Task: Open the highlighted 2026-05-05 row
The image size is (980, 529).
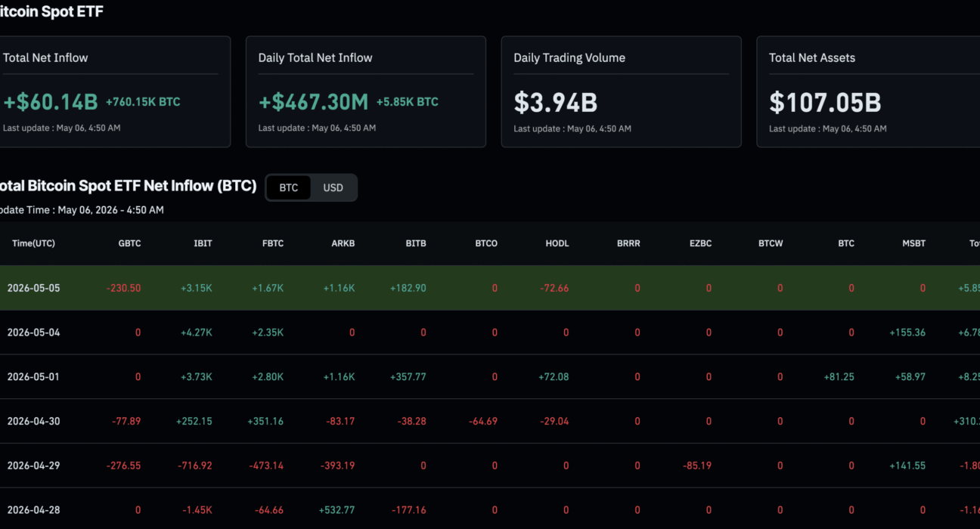Action: [490, 288]
